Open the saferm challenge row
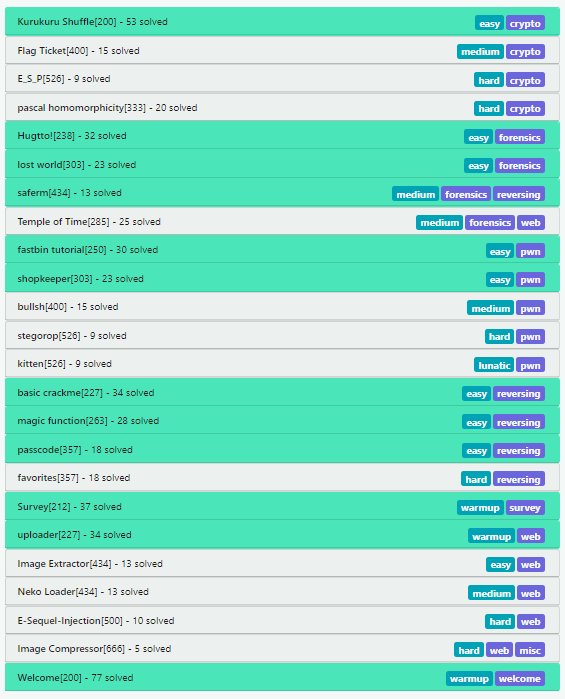The height and width of the screenshot is (699, 565). click(x=282, y=193)
